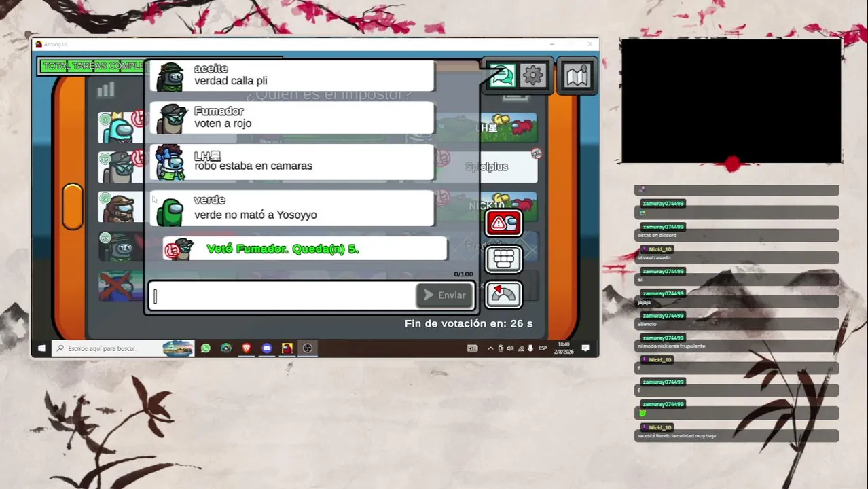Screen dimensions: 868x489
Task: Click the LH player avatar in chat
Action: click(170, 163)
